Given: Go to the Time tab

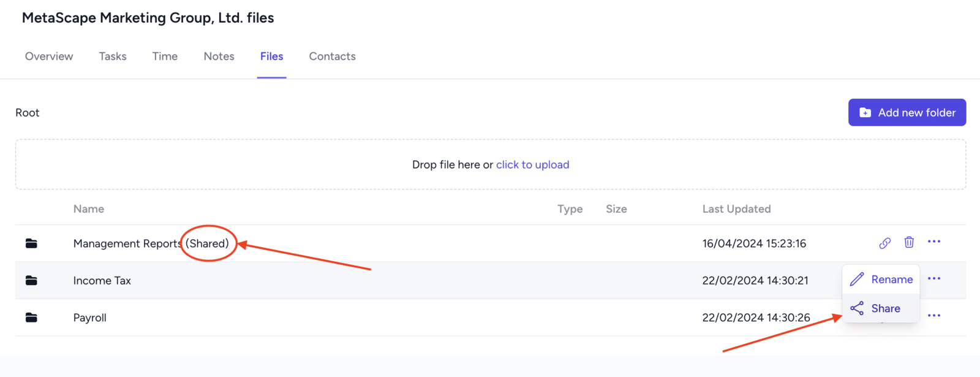Looking at the screenshot, I should pos(165,56).
